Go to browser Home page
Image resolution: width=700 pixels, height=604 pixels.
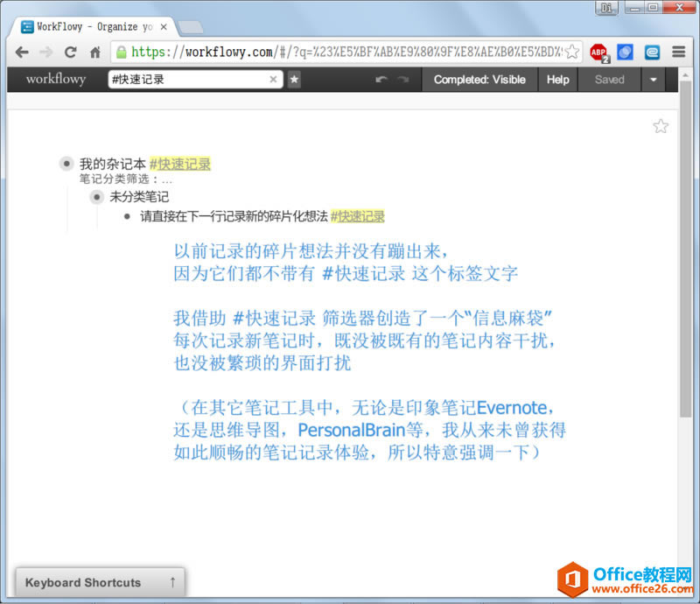[x=95, y=53]
